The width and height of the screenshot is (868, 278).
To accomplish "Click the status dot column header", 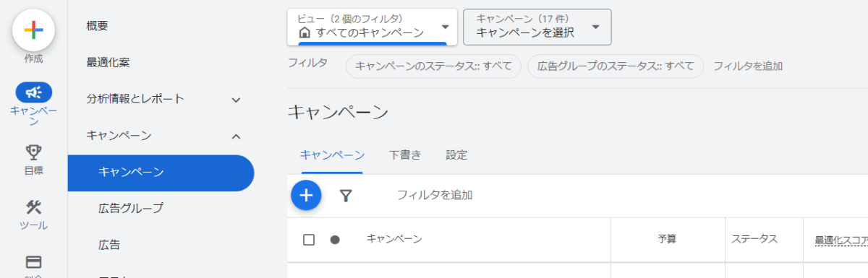I will click(x=335, y=240).
